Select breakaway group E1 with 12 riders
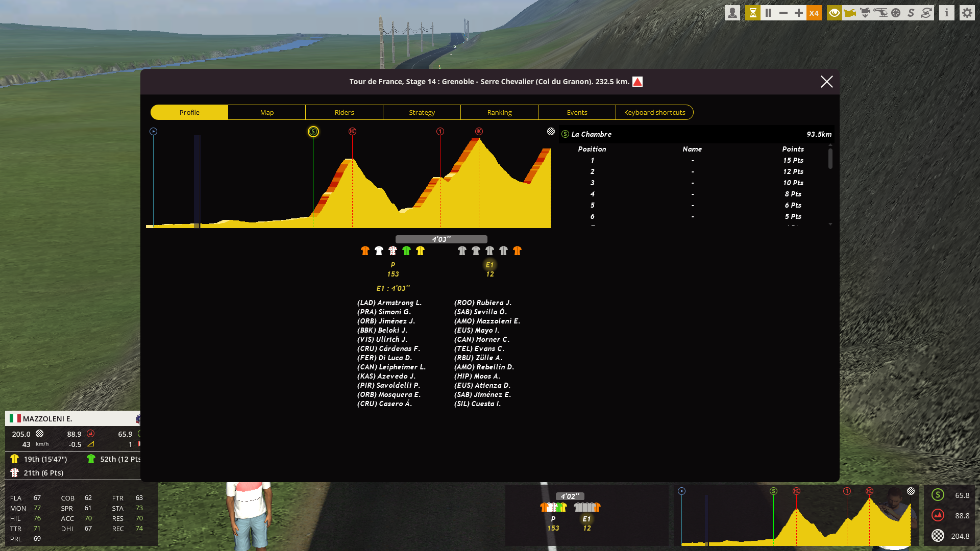The image size is (980, 551). 490,269
